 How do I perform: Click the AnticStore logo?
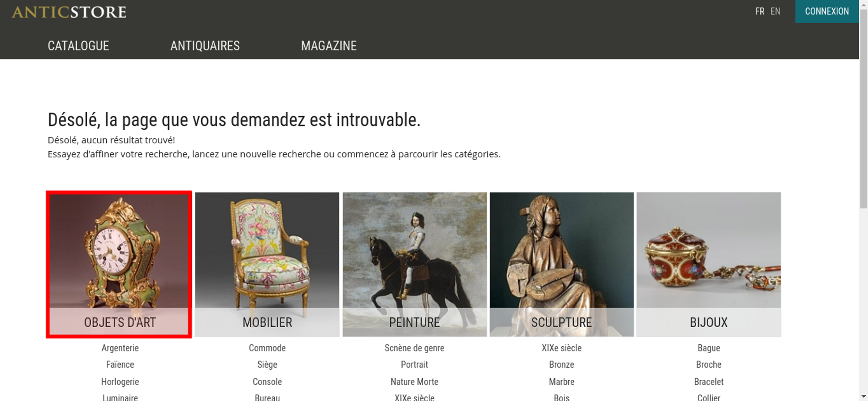click(x=69, y=12)
